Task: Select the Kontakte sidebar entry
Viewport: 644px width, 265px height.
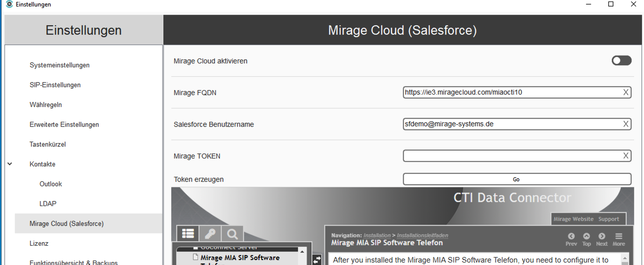Action: tap(42, 164)
